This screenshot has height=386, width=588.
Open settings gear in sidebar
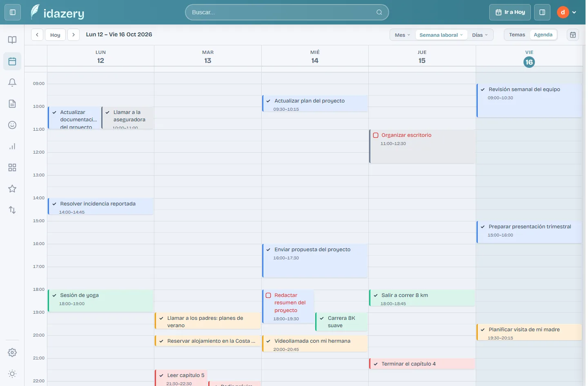(12, 353)
